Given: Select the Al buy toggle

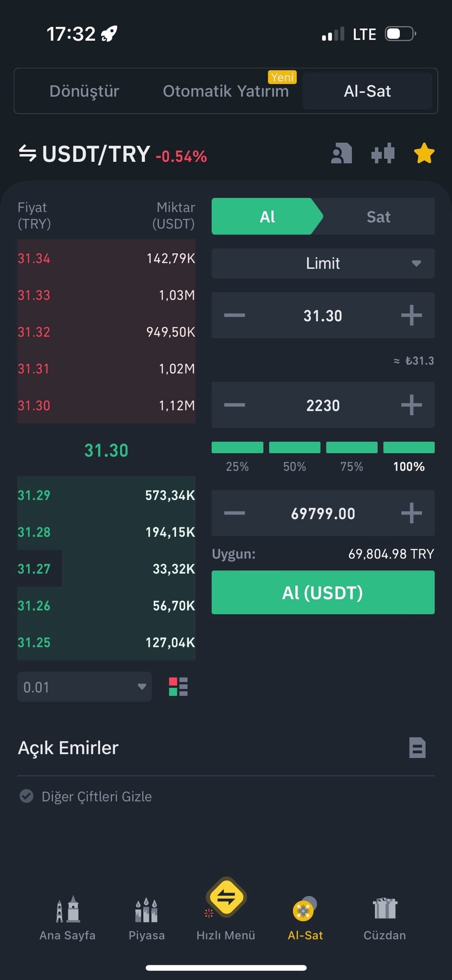Looking at the screenshot, I should pos(267,217).
